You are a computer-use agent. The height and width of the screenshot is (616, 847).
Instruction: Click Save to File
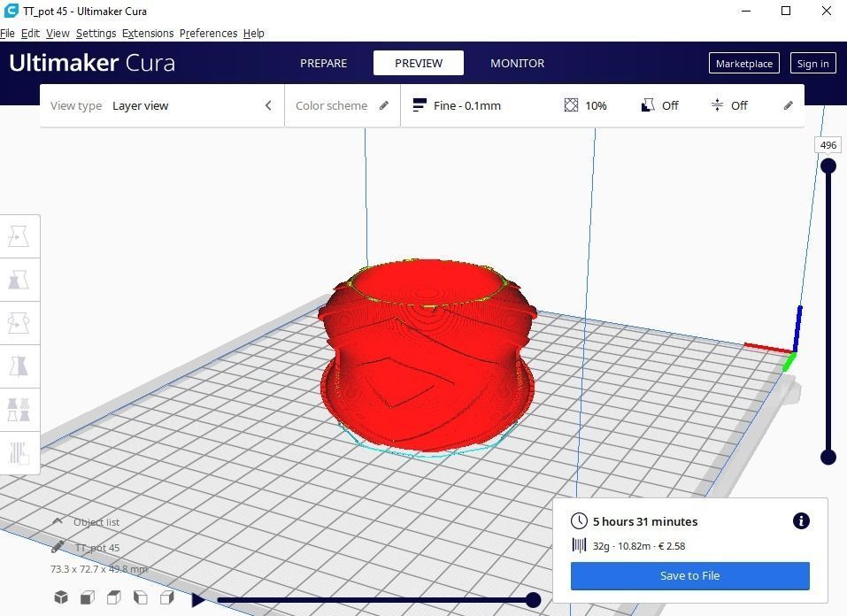[x=689, y=575]
